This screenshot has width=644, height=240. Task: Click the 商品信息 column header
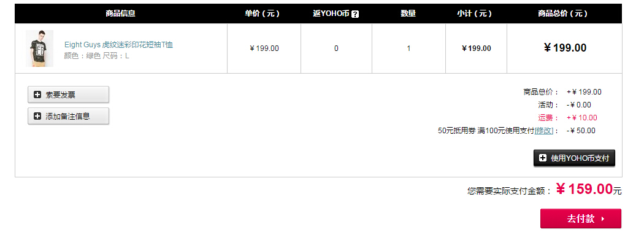[x=120, y=14]
